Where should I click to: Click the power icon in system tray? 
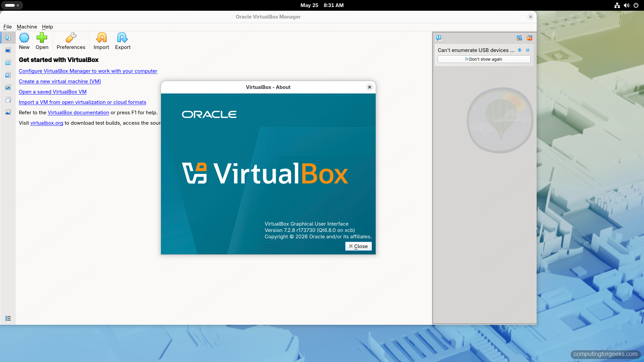pos(636,5)
